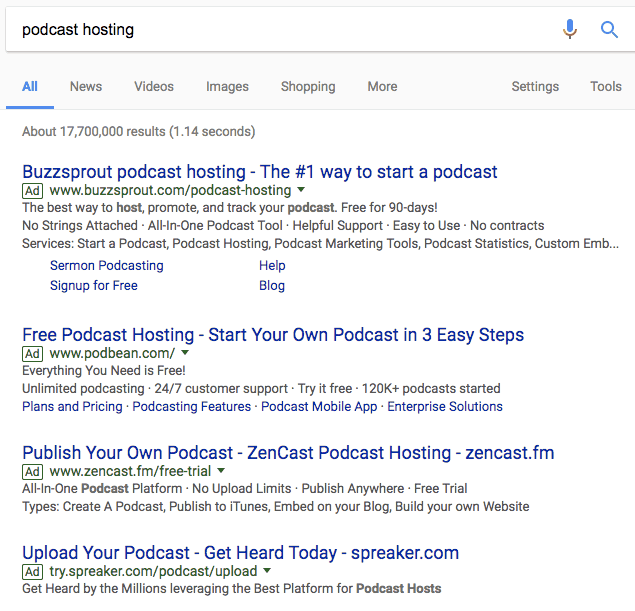Viewport: 635px width, 611px height.
Task: Click the Ad badge beside zencast.fm/free-trial
Action: tap(33, 471)
